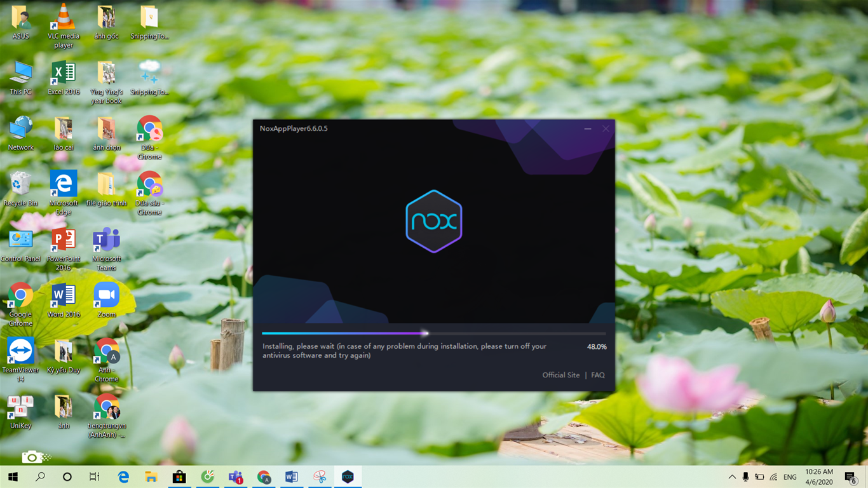
Task: Open the Wi-Fi network tray icon
Action: pos(773,477)
